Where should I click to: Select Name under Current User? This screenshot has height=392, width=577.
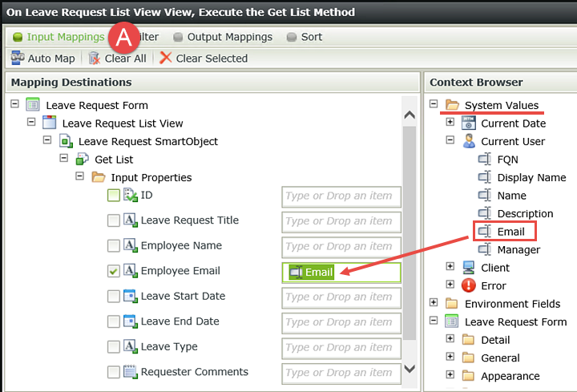pyautogui.click(x=511, y=196)
